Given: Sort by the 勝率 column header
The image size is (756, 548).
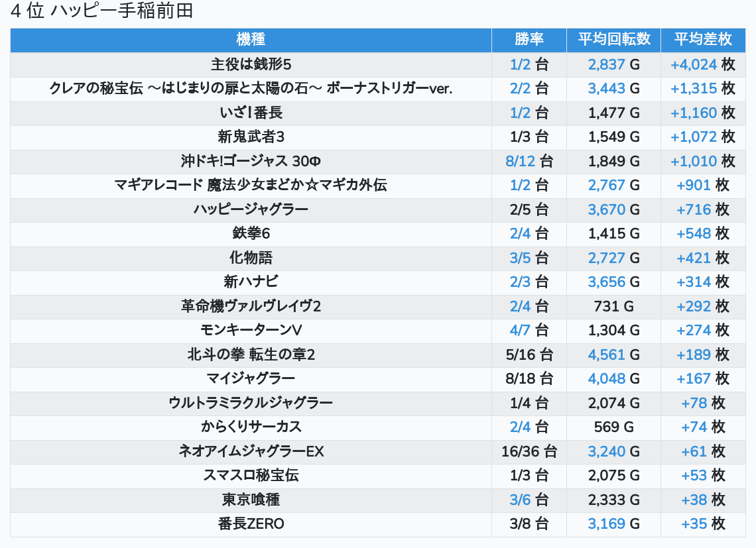Looking at the screenshot, I should [x=529, y=39].
